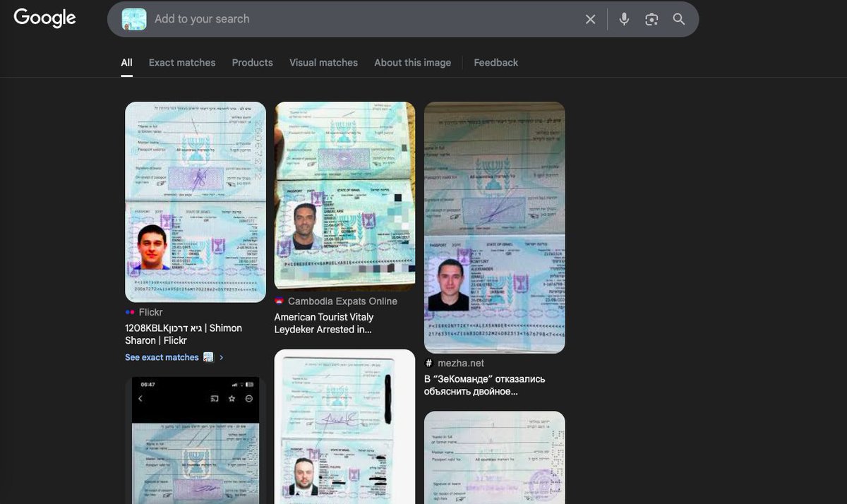Image resolution: width=847 pixels, height=504 pixels.
Task: Click the mezha.net source label
Action: tap(461, 363)
